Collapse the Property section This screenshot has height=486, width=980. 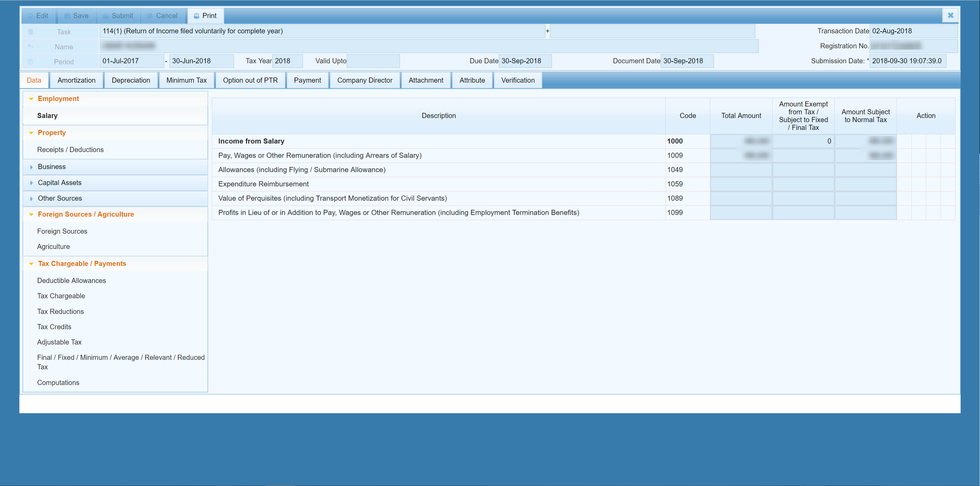(115, 133)
